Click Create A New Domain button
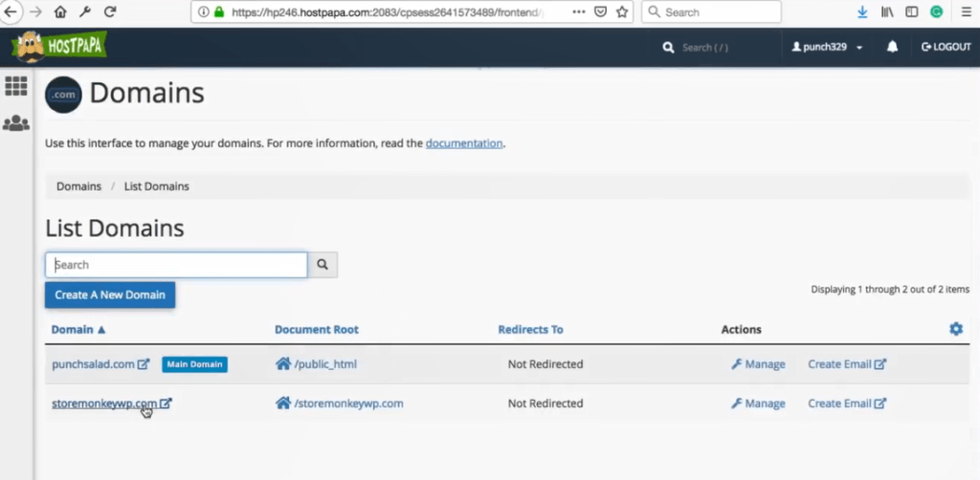 pyautogui.click(x=110, y=295)
